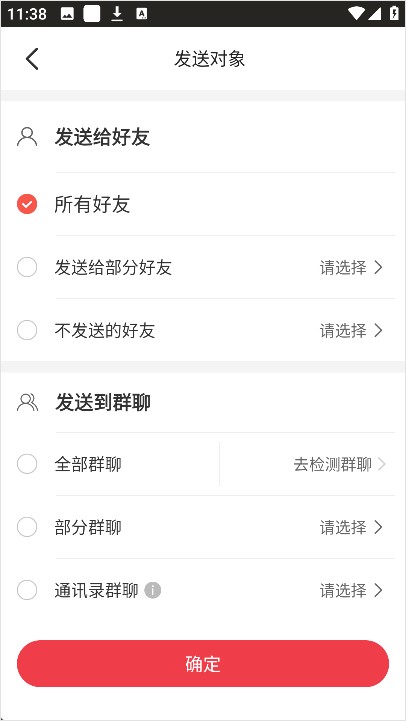Screen dimensions: 406x721
Task: Select the 所有好友 radio option
Action: click(27, 204)
